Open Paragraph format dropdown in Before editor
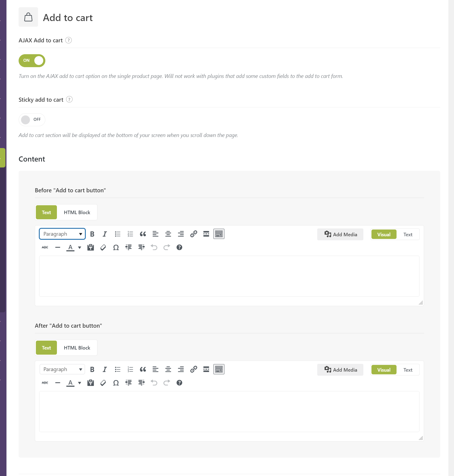Image resolution: width=454 pixels, height=476 pixels. click(62, 234)
